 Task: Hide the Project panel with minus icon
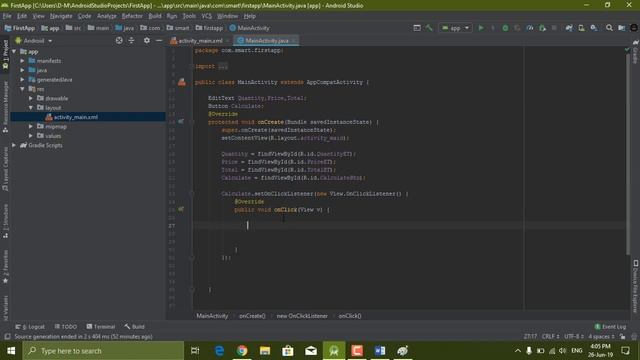point(159,40)
